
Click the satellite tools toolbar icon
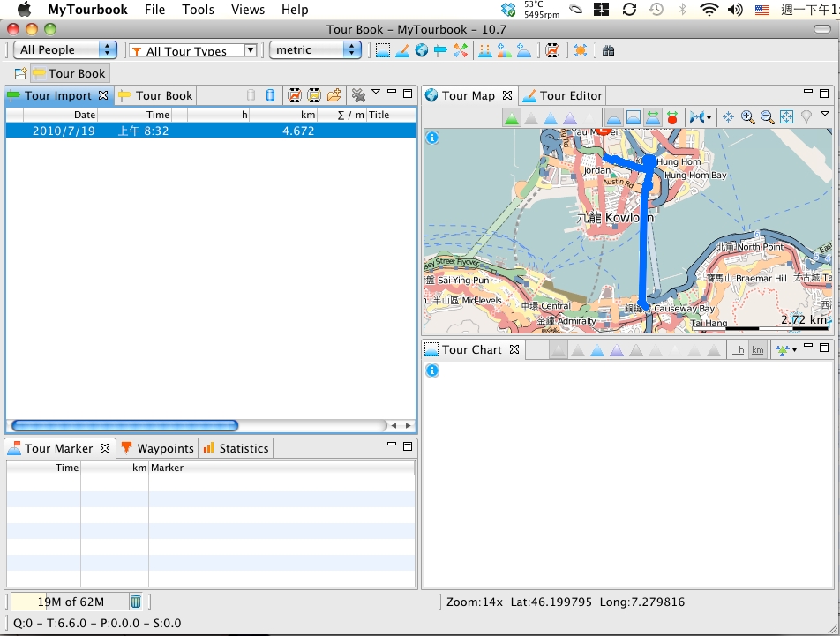(x=461, y=50)
